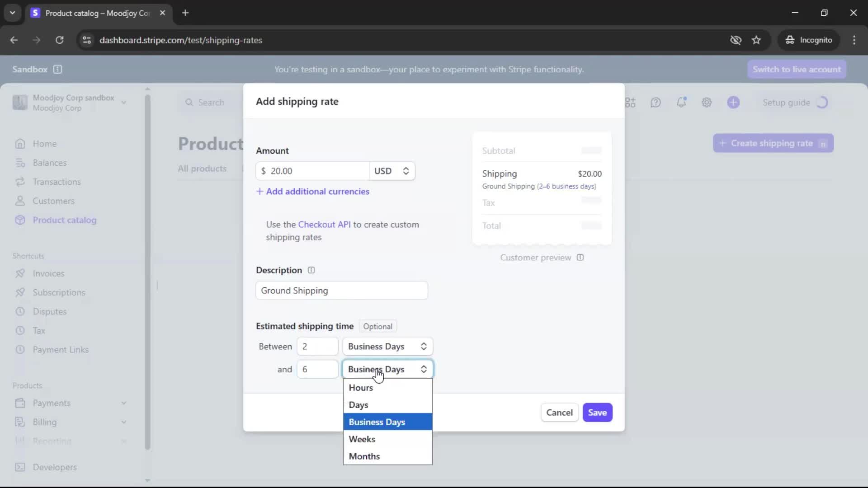This screenshot has height=488, width=868.
Task: Click the Description info icon
Action: [x=311, y=270]
